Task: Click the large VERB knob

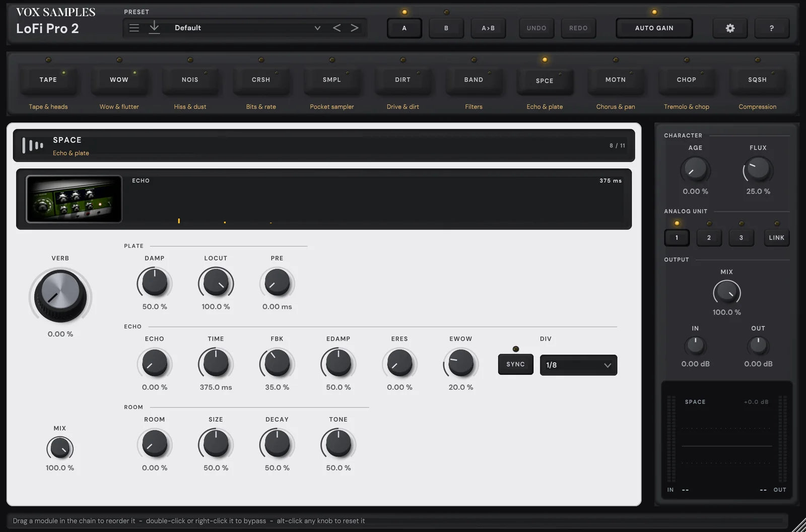Action: (x=60, y=295)
